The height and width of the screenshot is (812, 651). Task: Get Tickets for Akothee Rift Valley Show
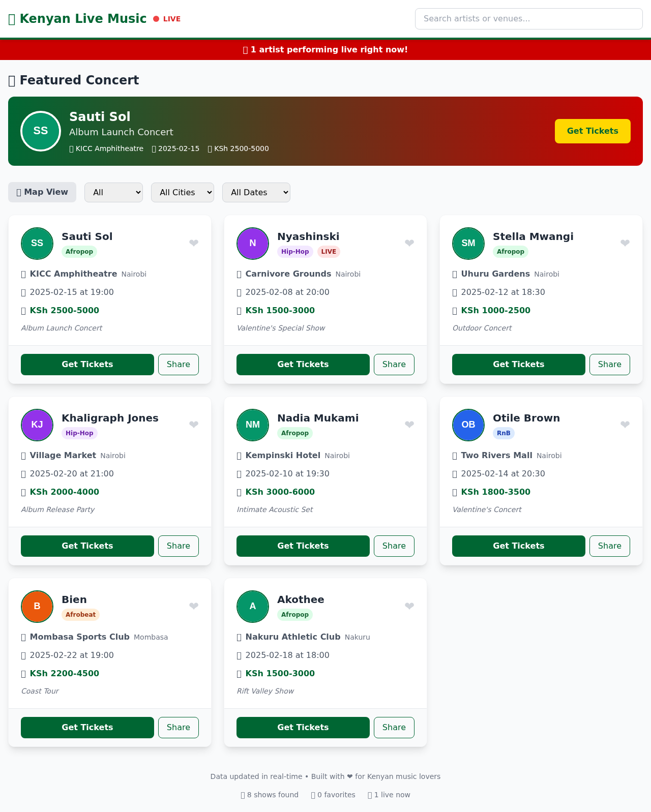pyautogui.click(x=303, y=728)
